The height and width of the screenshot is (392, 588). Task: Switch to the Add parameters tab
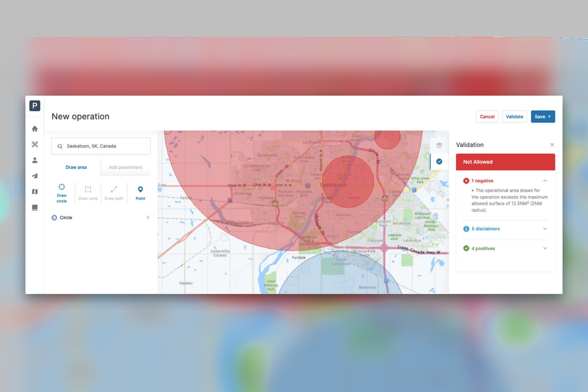pos(126,167)
